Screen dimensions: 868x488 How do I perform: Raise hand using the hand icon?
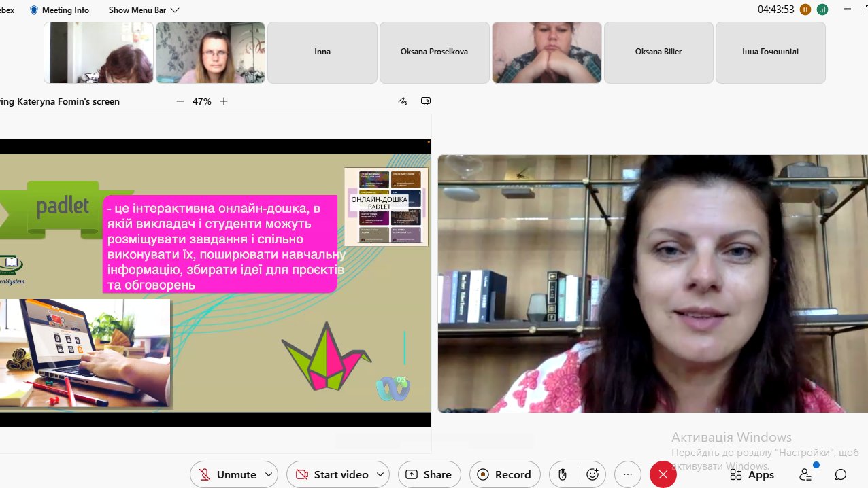pos(563,474)
